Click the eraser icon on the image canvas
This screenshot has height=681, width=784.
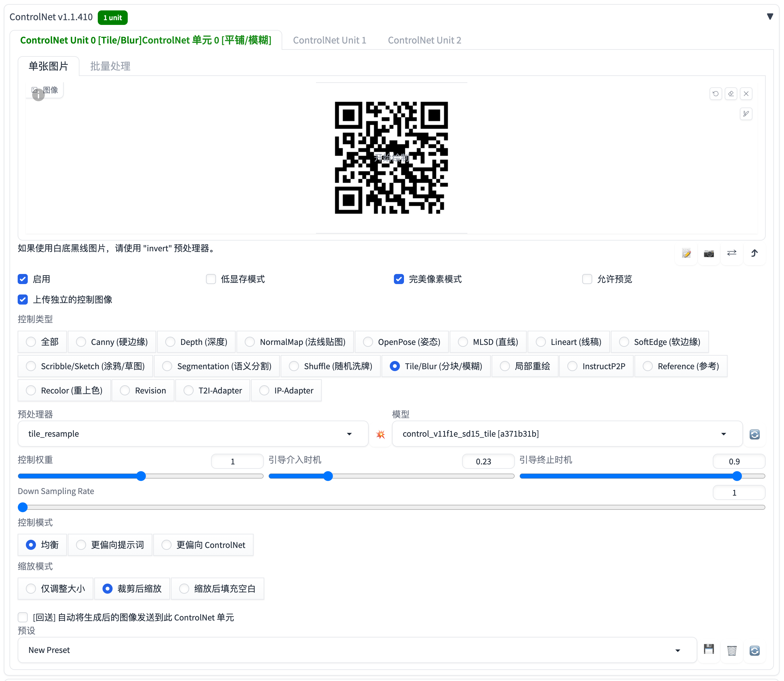[x=730, y=94]
